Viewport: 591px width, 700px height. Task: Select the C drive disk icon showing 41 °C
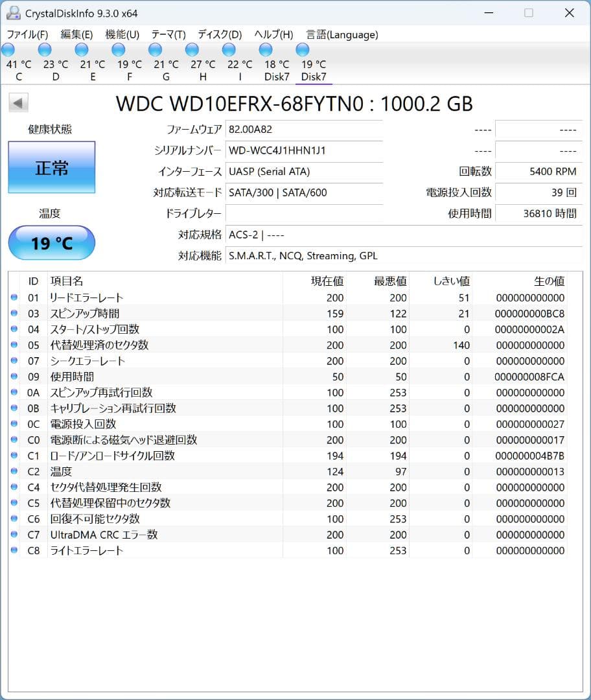tap(8, 49)
